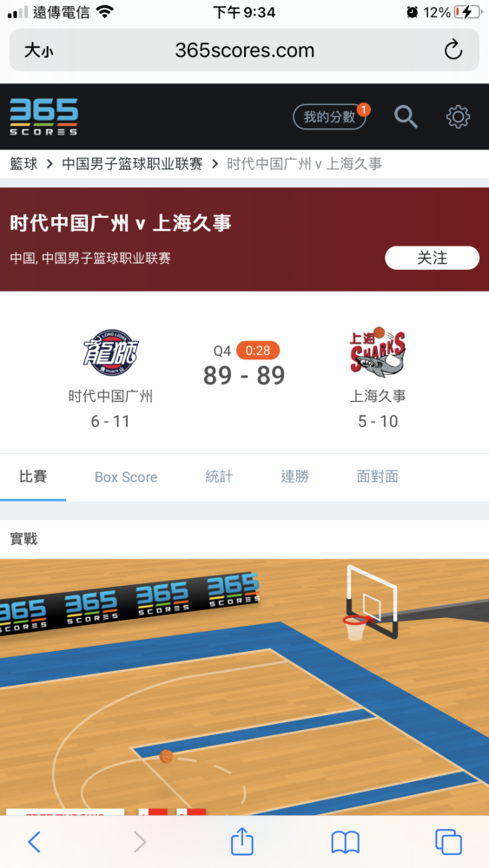
Task: Reload the page with refresh icon
Action: tap(453, 50)
